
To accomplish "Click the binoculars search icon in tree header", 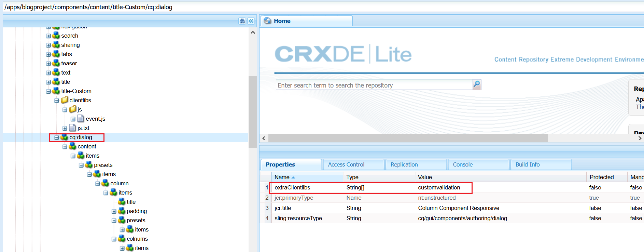I will tap(242, 21).
